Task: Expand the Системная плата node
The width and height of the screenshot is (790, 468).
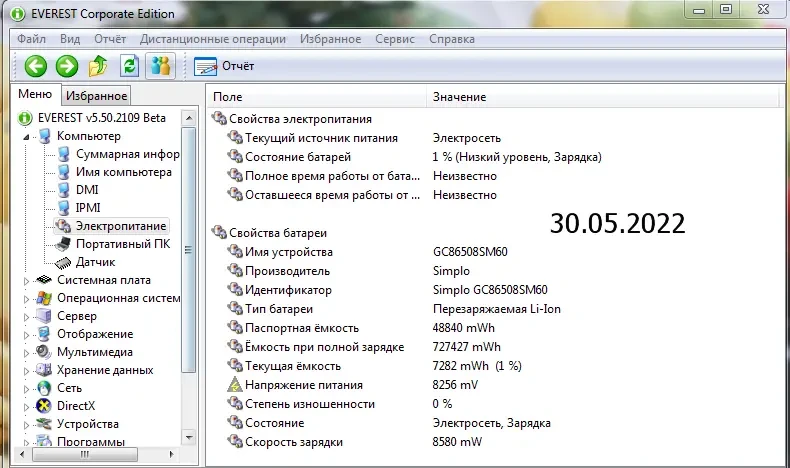Action: tap(26, 281)
